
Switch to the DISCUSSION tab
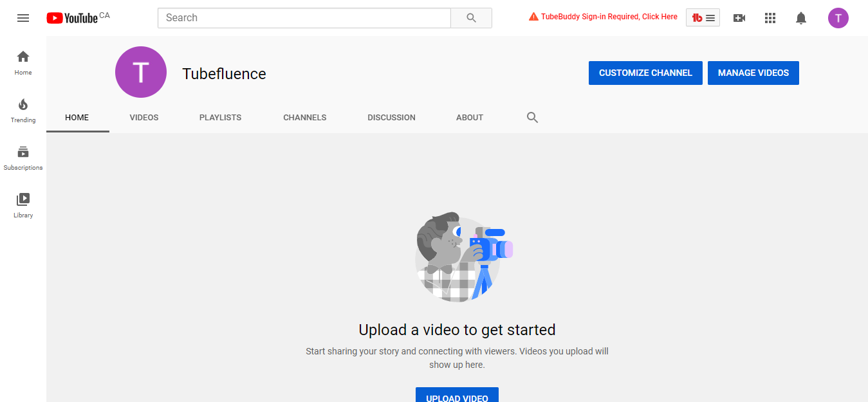click(x=392, y=118)
